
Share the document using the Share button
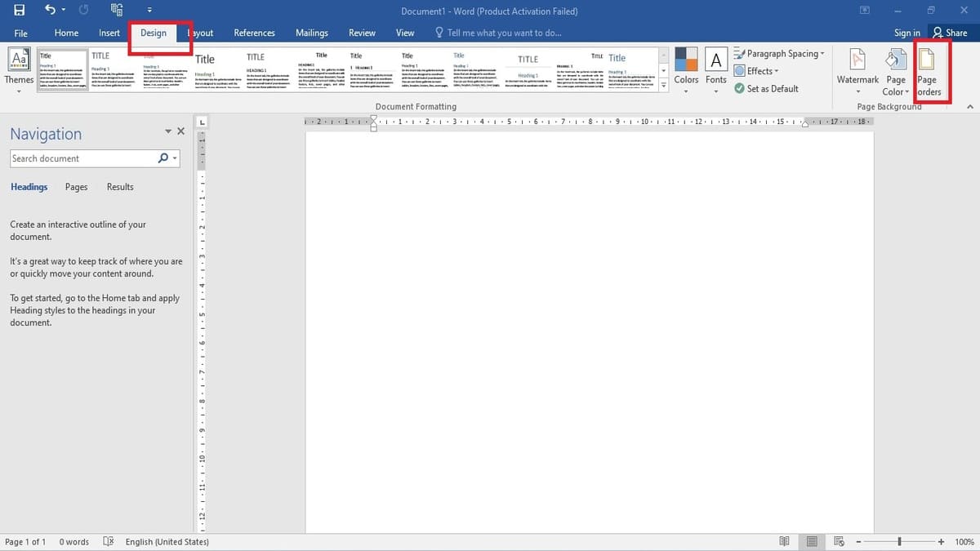click(x=950, y=33)
